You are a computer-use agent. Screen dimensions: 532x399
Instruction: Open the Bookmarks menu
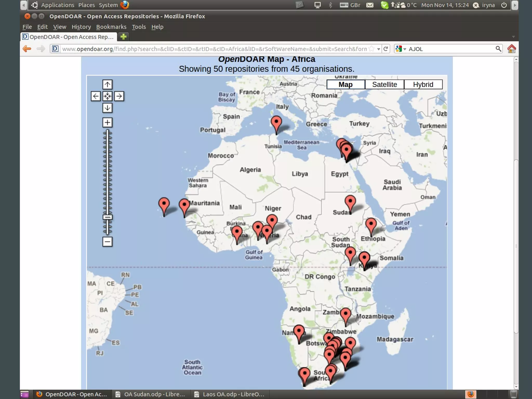click(x=111, y=27)
